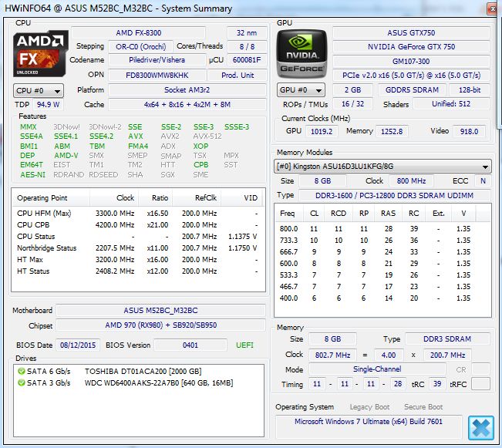Click the TDP 94.9 W value
502x448 pixels.
pyautogui.click(x=48, y=104)
